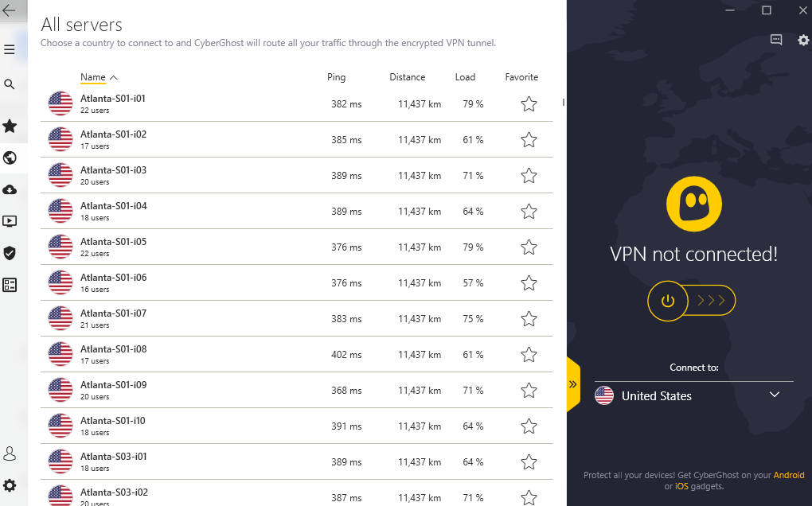Turn on the VPN power button
The image size is (812, 506).
[x=667, y=301]
